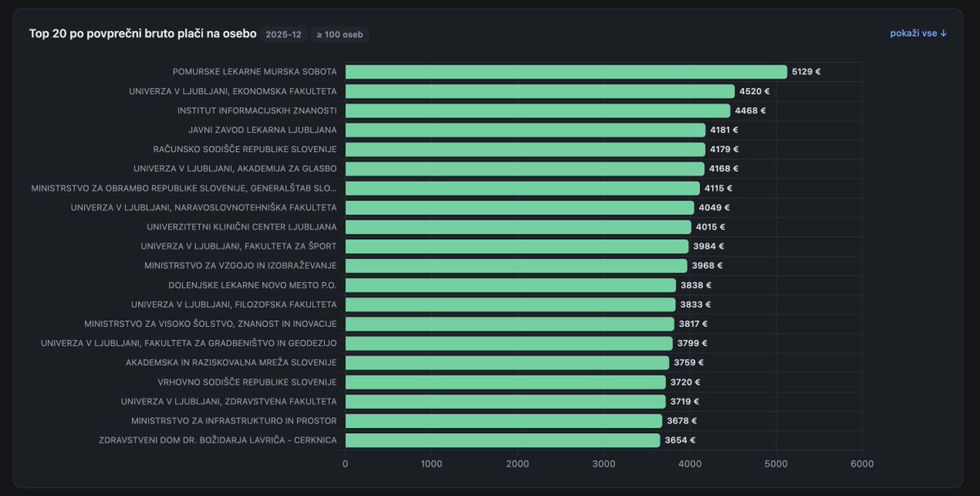Click the label 'MINISTRSTVO ZA INFRASTRUKTURO IN PROSTOR'
This screenshot has height=496, width=980.
234,421
